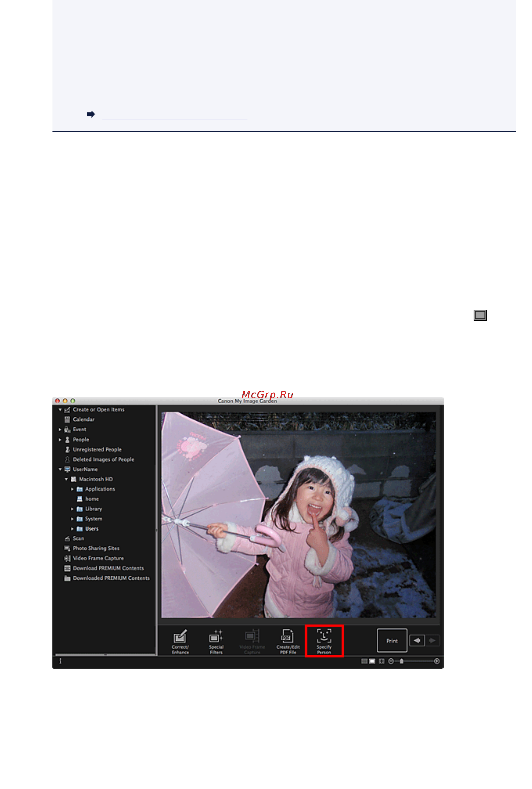
Task: Open the Scan view
Action: 78,538
